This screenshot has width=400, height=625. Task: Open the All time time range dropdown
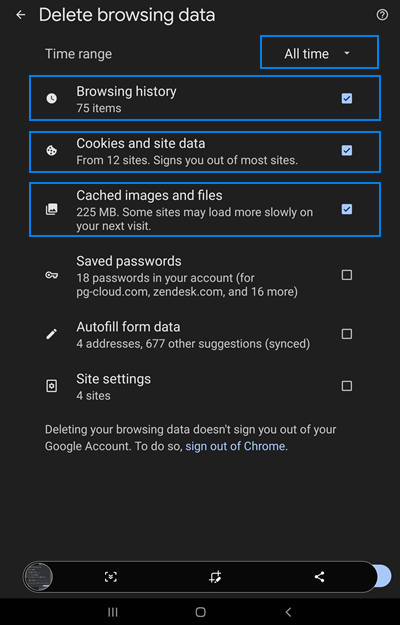319,52
